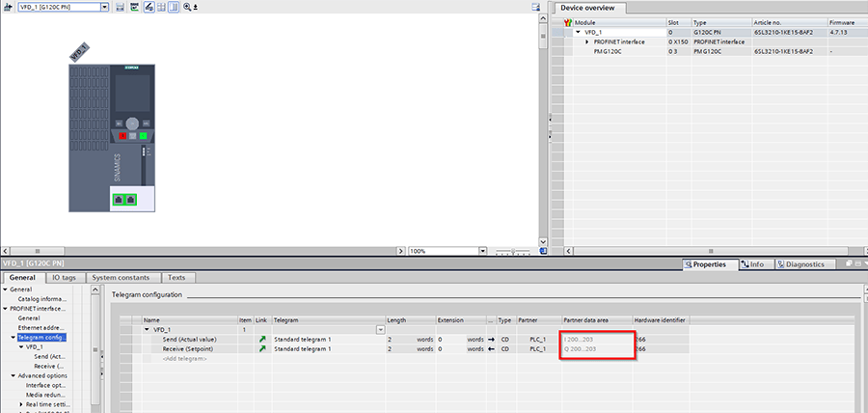Image resolution: width=868 pixels, height=413 pixels.
Task: Expand the Real time settings tree node
Action: click(20, 404)
